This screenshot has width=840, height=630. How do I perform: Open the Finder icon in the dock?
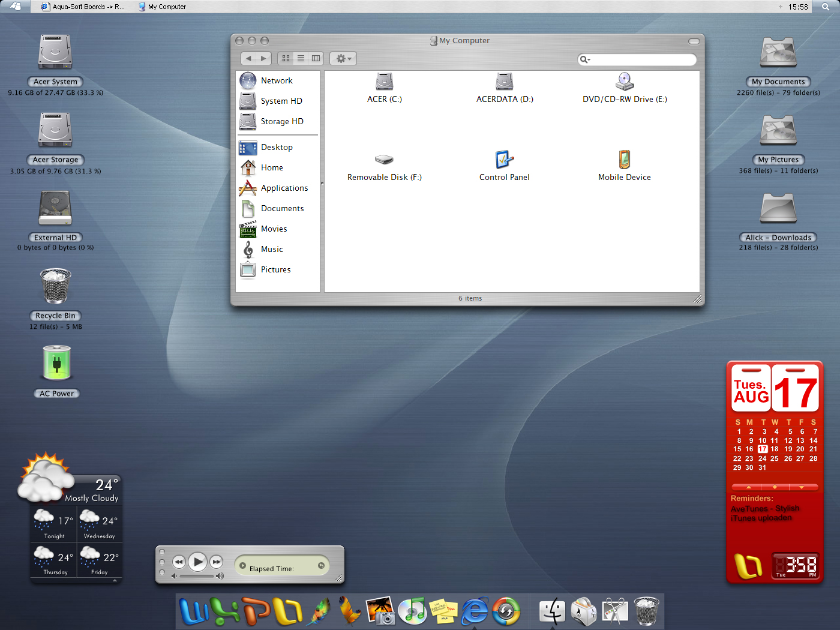click(x=552, y=611)
